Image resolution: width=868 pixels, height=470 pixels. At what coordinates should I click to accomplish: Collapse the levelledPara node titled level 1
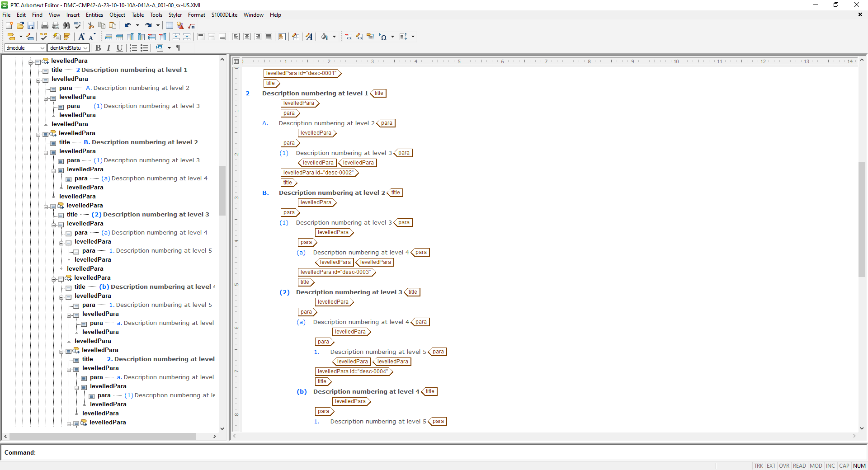pyautogui.click(x=30, y=61)
